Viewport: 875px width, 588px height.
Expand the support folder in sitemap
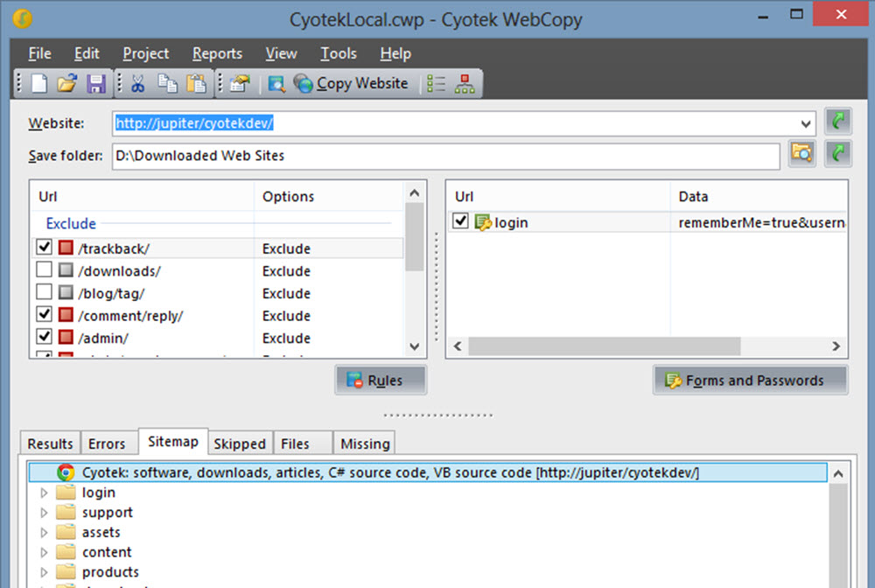pos(45,513)
